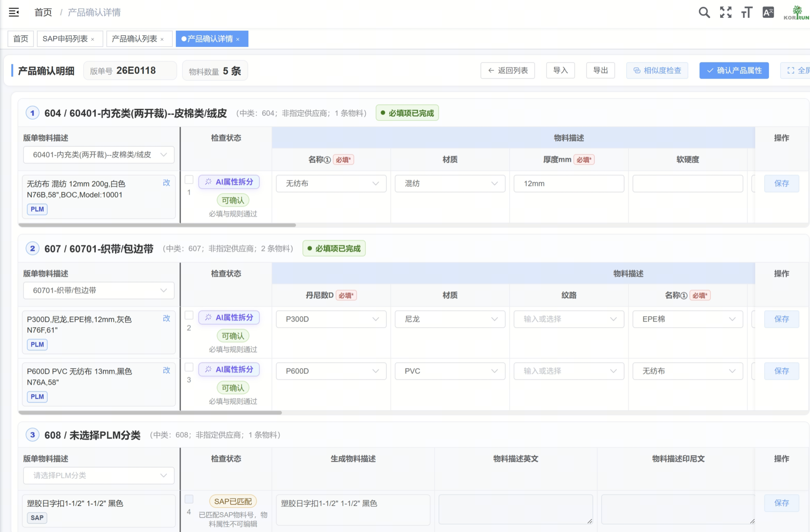Viewport: 810px width, 532px height.
Task: Click the 导入 button
Action: click(561, 70)
